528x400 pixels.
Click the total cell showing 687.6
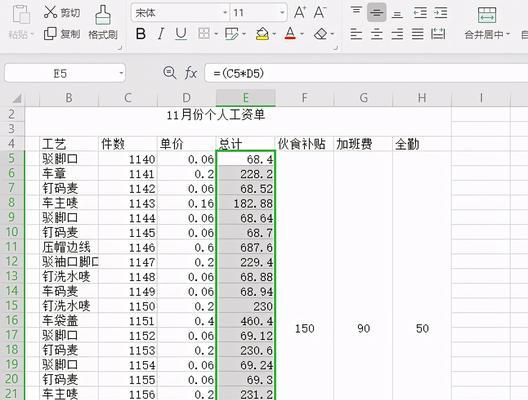coord(245,247)
